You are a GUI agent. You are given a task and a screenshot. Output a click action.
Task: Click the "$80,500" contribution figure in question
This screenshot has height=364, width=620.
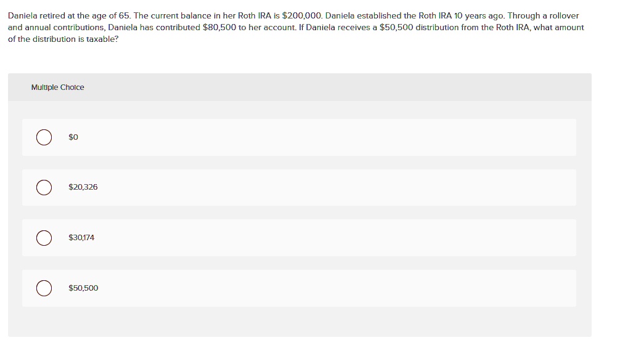click(x=219, y=28)
